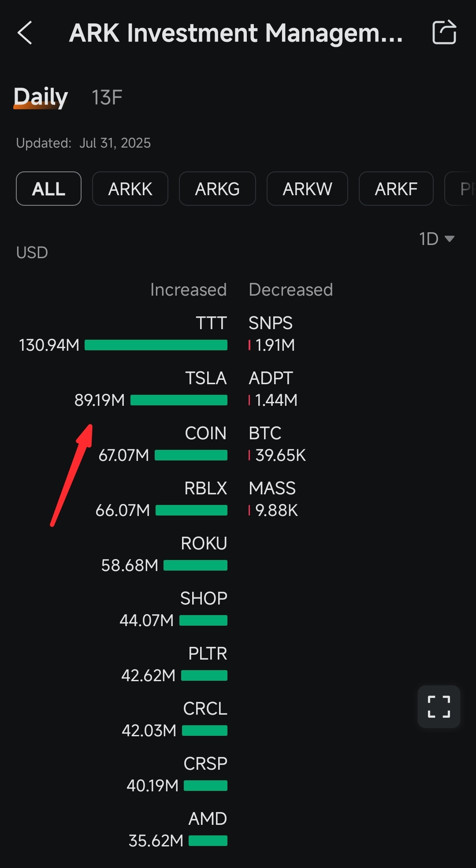Screen dimensions: 476x868
Task: Choose the ARKW filter chip
Action: pyautogui.click(x=307, y=189)
